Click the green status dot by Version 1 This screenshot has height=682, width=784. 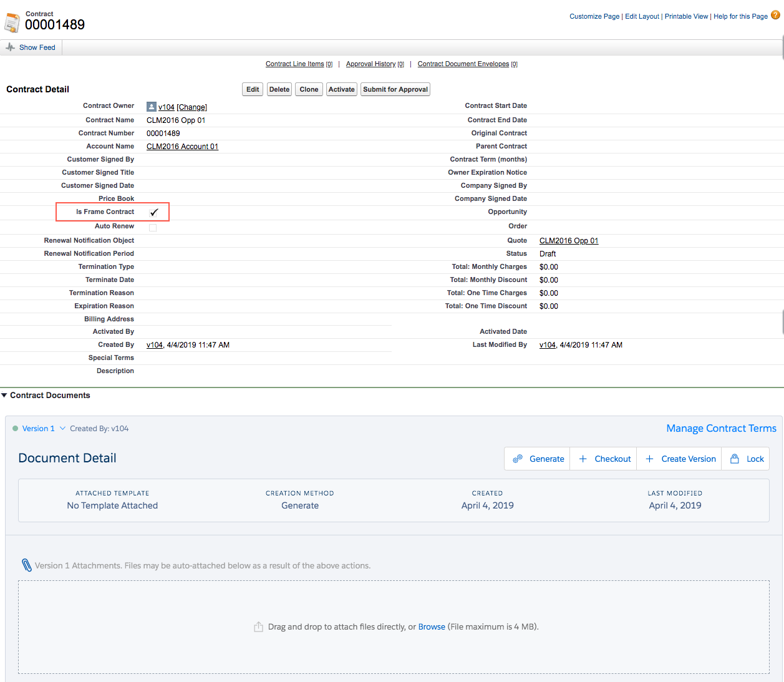click(x=16, y=429)
